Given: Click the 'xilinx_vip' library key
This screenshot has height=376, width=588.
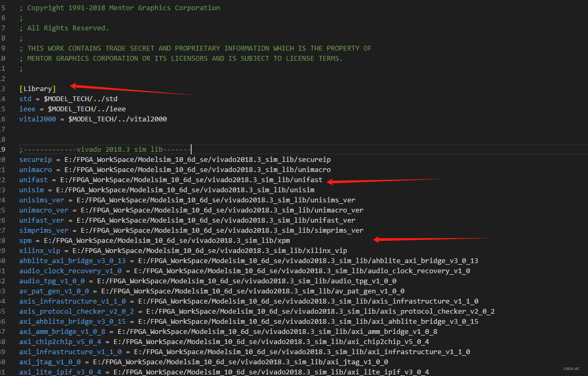Looking at the screenshot, I should (x=40, y=251).
